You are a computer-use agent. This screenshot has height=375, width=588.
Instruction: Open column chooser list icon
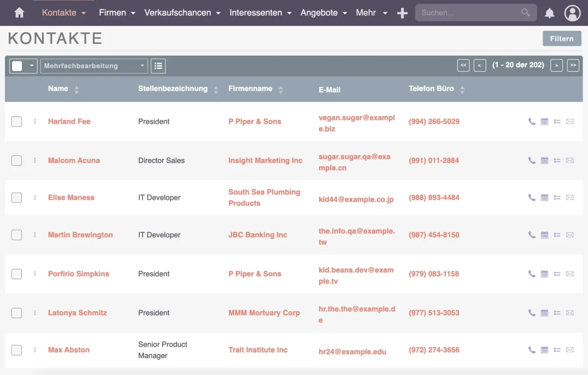tap(158, 66)
